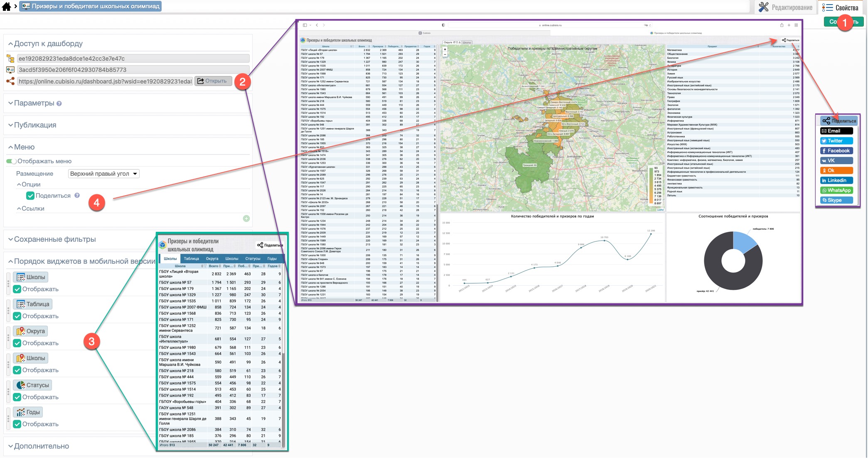868x459 pixels.
Task: Uncheck Отображать under Таблица widget
Action: pyautogui.click(x=17, y=316)
